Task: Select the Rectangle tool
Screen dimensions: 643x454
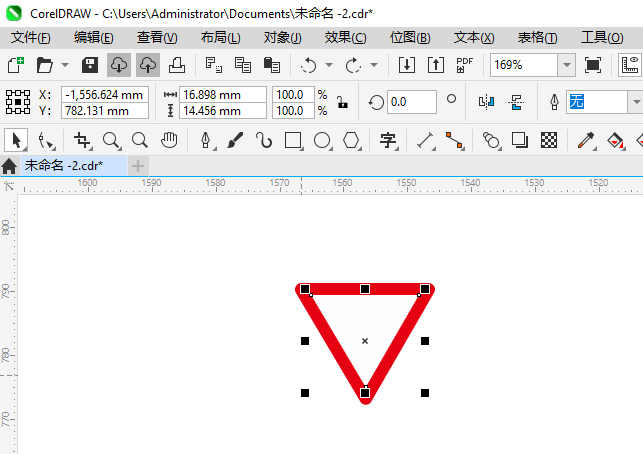Action: click(x=293, y=140)
